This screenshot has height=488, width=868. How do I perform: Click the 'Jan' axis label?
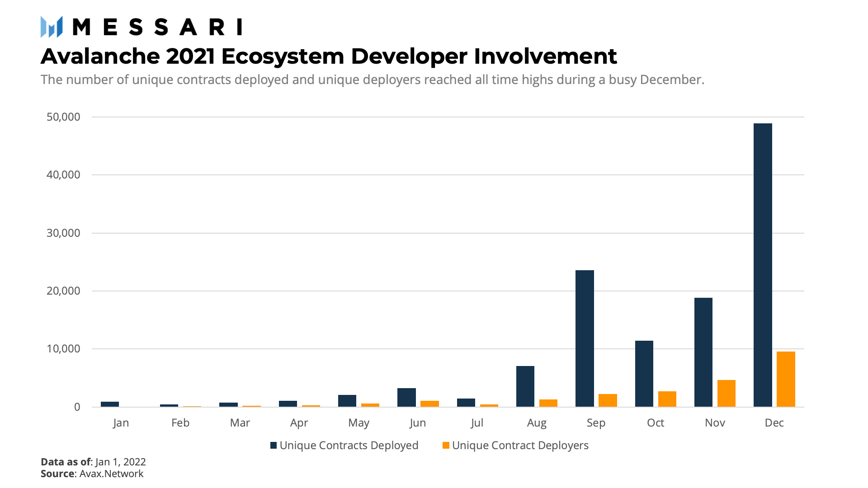pyautogui.click(x=121, y=423)
